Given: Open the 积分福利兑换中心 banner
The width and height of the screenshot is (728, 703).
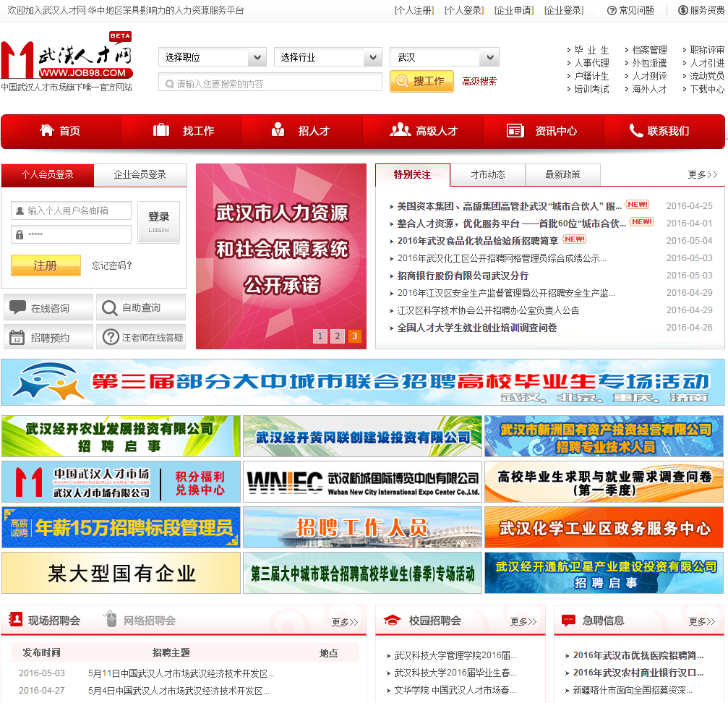Looking at the screenshot, I should click(x=121, y=482).
